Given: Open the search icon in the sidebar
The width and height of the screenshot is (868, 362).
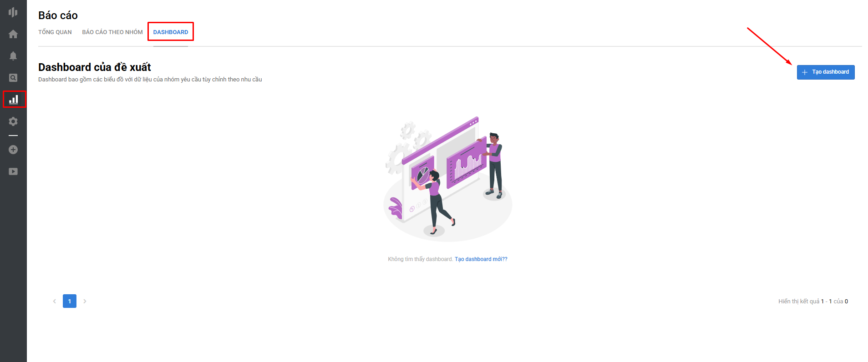Looking at the screenshot, I should [13, 78].
